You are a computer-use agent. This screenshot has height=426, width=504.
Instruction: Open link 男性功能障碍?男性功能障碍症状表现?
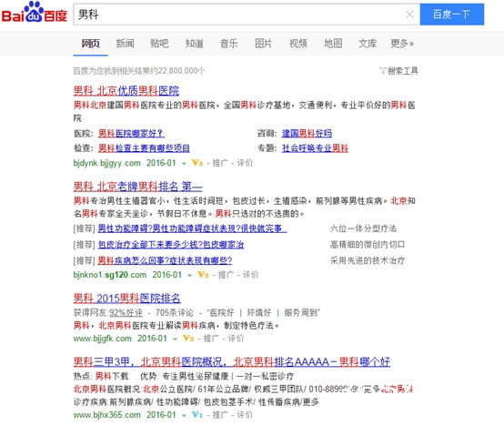[x=192, y=228]
